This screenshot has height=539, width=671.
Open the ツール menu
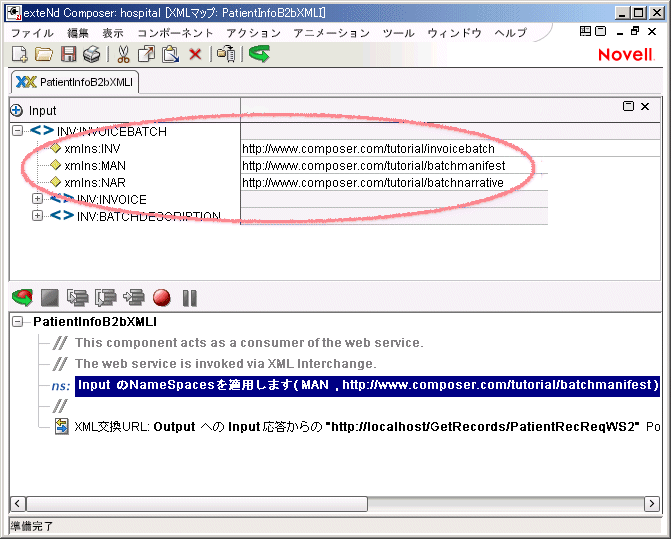click(x=398, y=33)
